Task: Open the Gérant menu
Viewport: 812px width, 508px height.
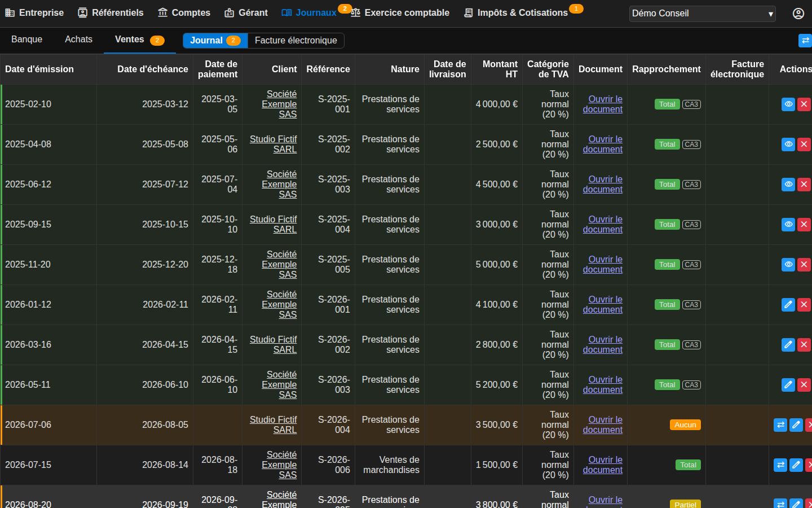Action: click(x=246, y=13)
